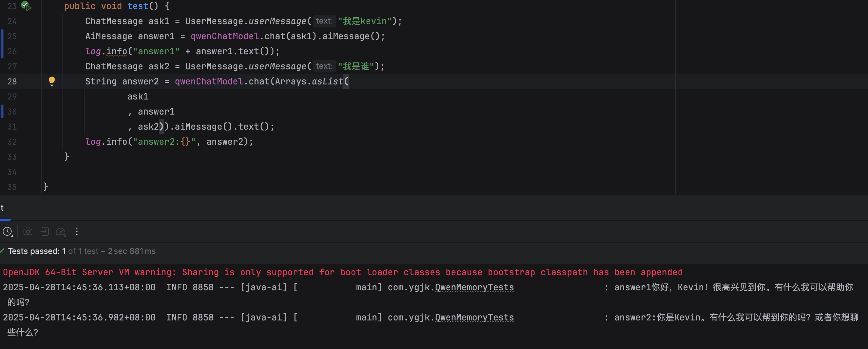Click the red OpenJDK warning line in console
868x349 pixels.
342,272
